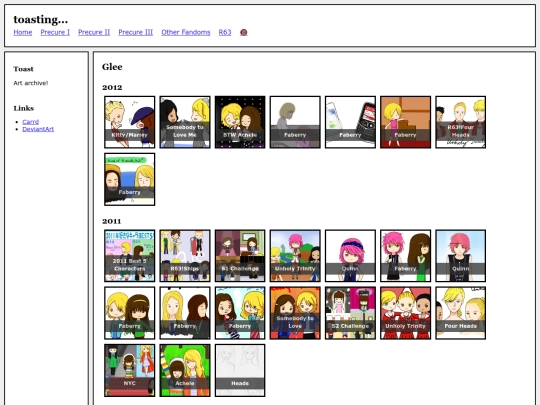Open the 2011 Four Heads thumbnail
540x405 pixels.
460,313
